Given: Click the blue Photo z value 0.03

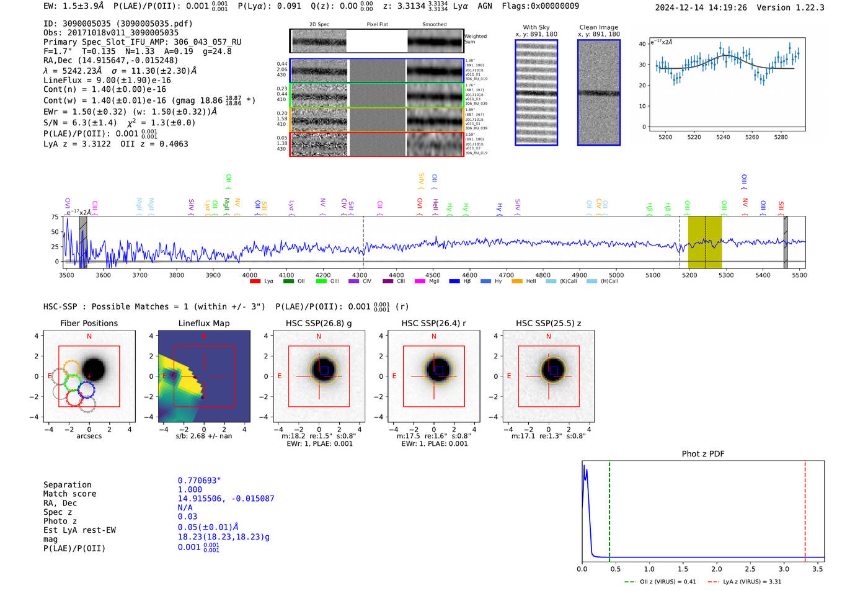Looking at the screenshot, I should (x=187, y=517).
